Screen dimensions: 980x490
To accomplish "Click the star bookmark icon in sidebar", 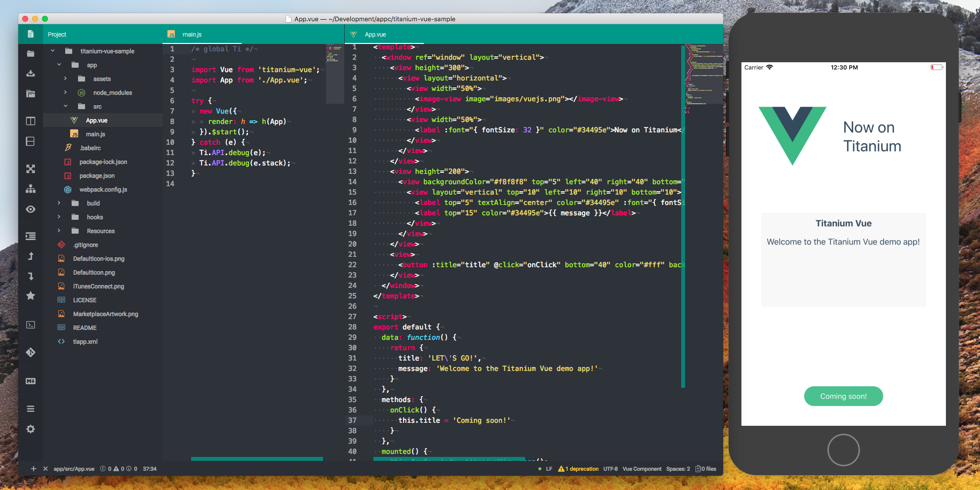I will point(31,295).
